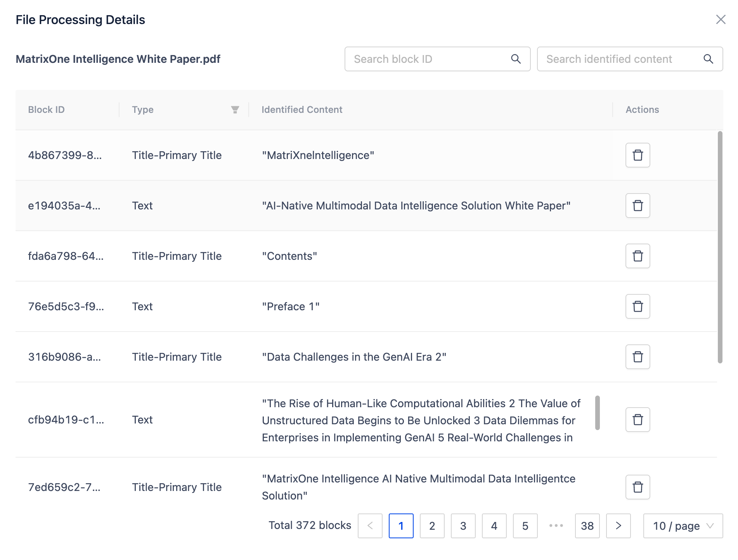Viewport: 738px width, 560px height.
Task: Jump to last page 38
Action: click(587, 526)
